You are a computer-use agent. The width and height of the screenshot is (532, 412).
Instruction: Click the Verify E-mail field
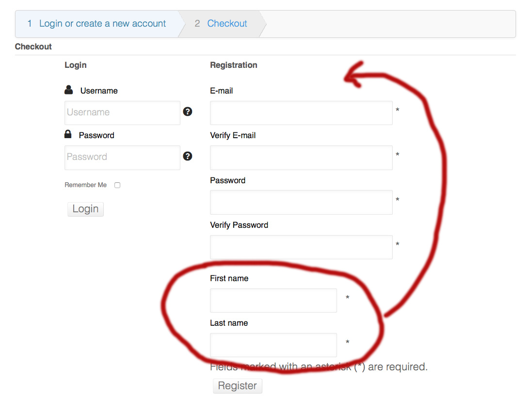(301, 158)
